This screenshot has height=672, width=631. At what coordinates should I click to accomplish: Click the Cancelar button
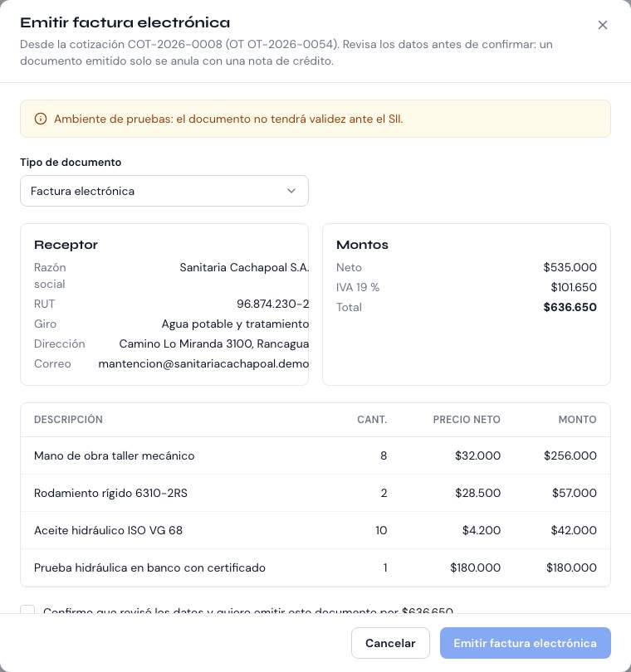click(x=390, y=643)
